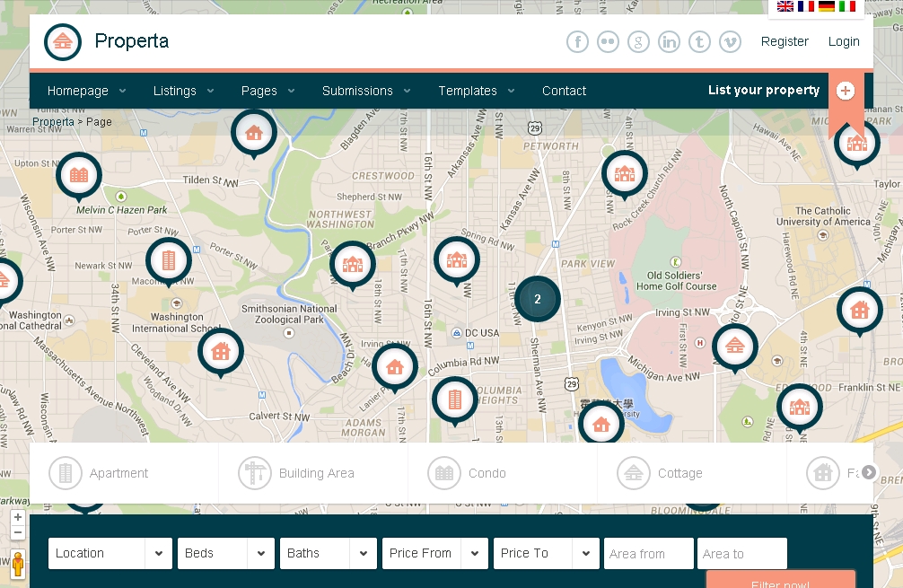Open the Tumblr social icon
This screenshot has height=588, width=903.
point(699,41)
